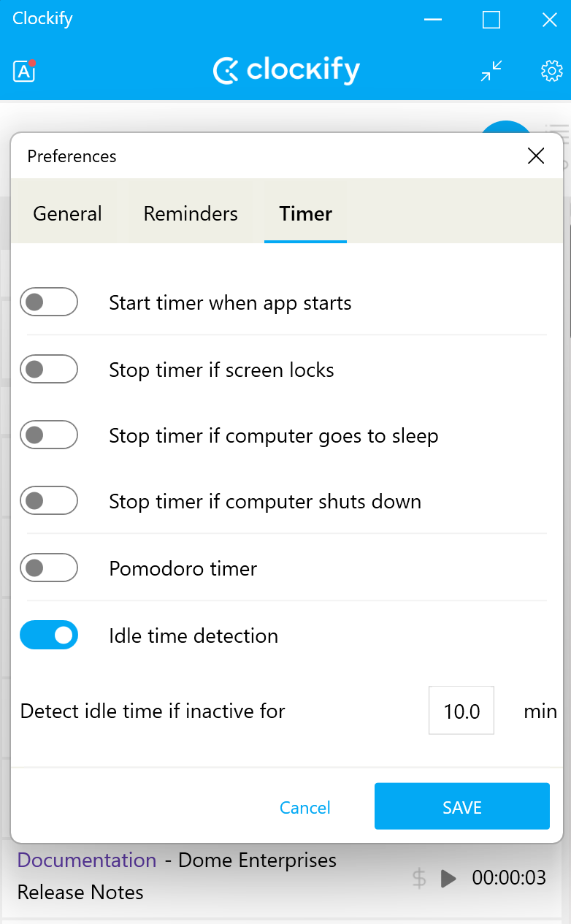Click the A icon with the red dot
571x924 pixels.
click(24, 72)
